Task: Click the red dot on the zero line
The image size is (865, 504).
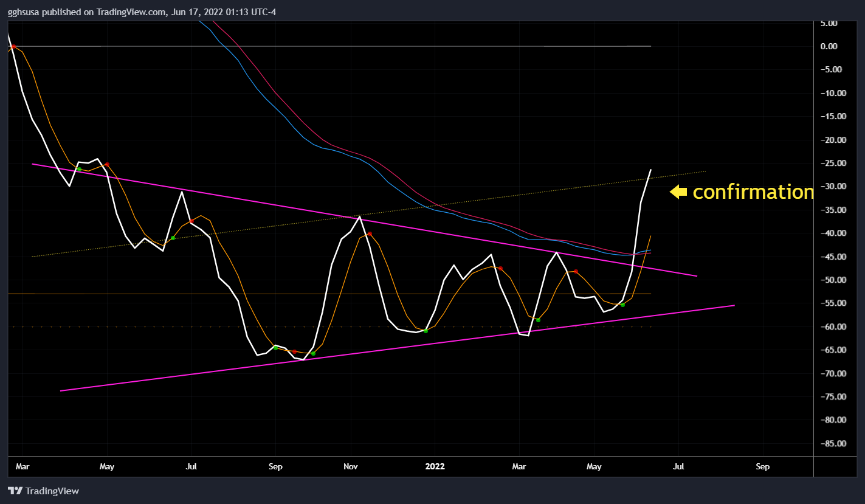Action: (x=13, y=47)
